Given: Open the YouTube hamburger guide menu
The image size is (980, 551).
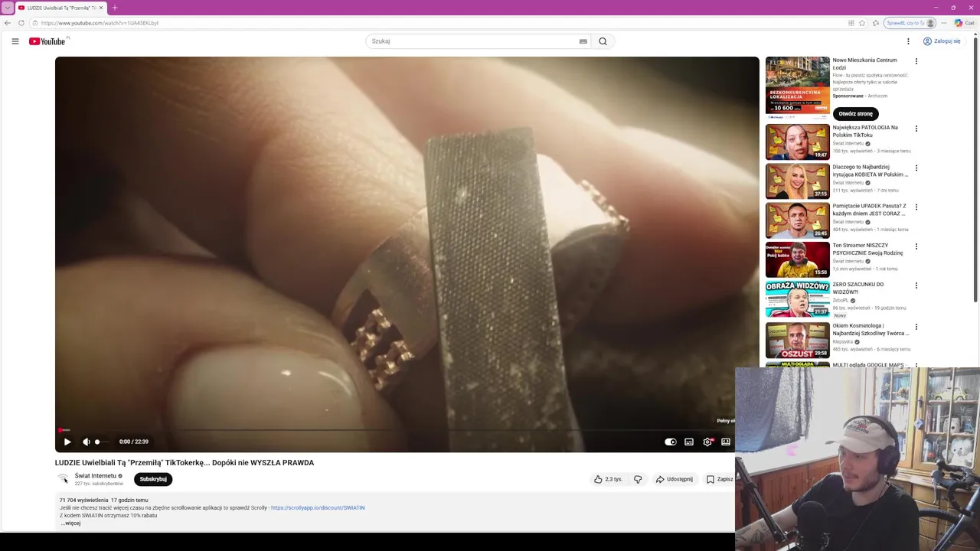Looking at the screenshot, I should pyautogui.click(x=15, y=41).
